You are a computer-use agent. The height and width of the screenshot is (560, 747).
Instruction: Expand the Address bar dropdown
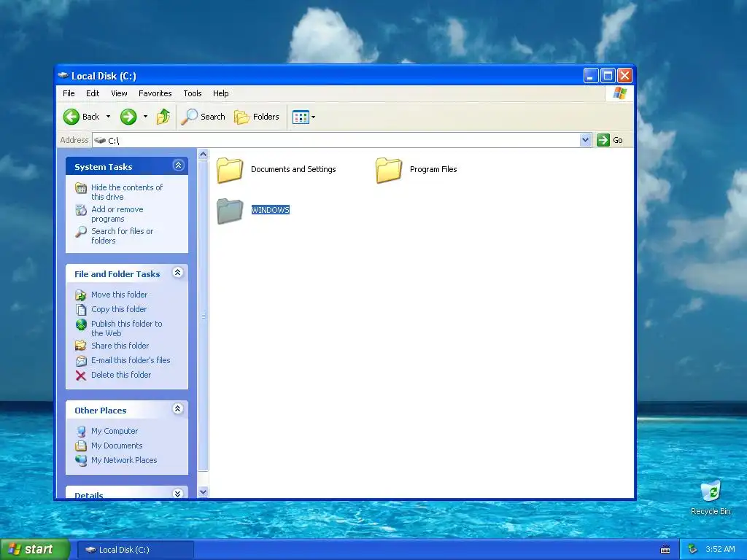[x=586, y=140]
